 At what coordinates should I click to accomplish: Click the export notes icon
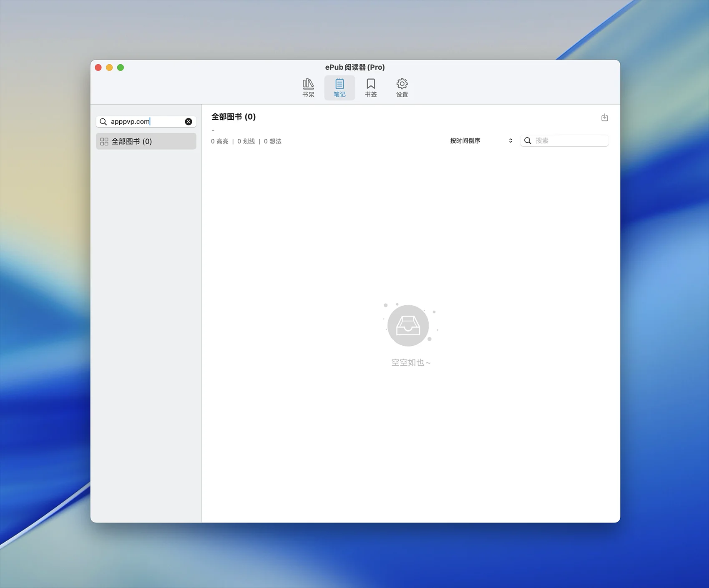tap(604, 118)
